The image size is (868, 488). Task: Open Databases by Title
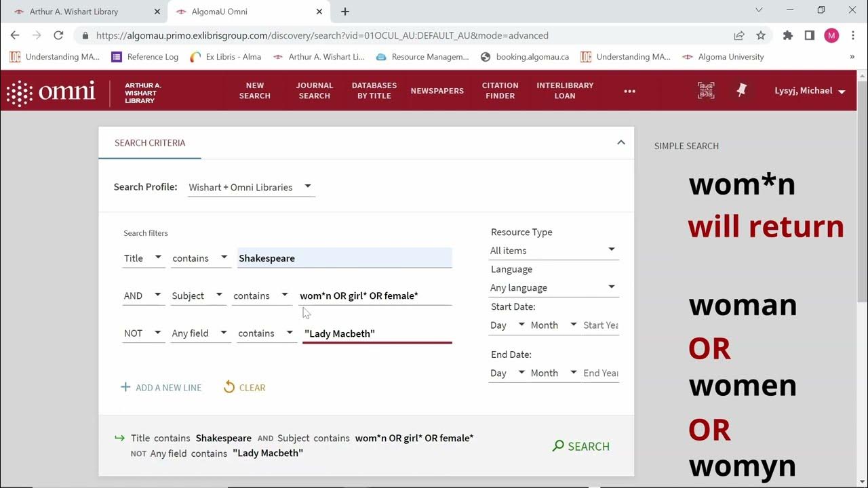374,91
